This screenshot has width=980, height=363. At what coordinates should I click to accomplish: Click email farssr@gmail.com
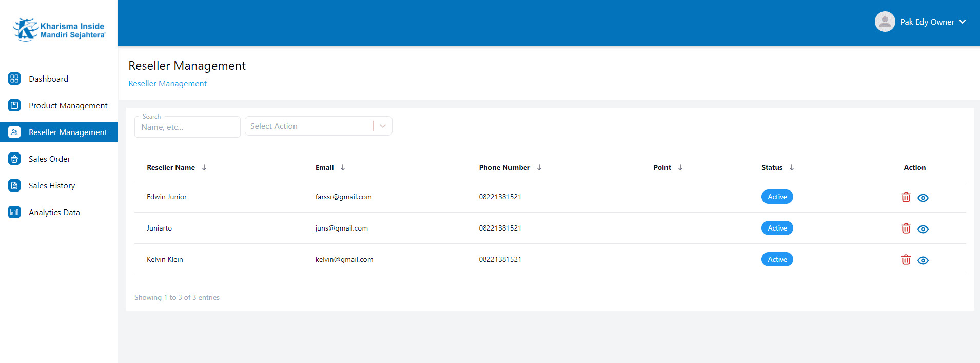(x=343, y=197)
